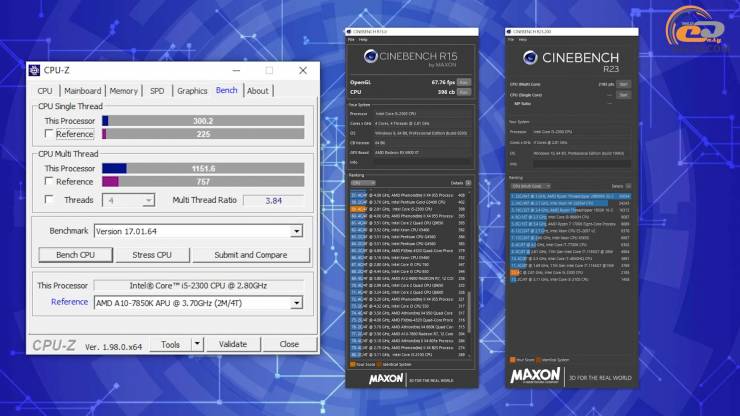Open the Threads count dropdown
This screenshot has width=740, height=416.
tap(148, 200)
